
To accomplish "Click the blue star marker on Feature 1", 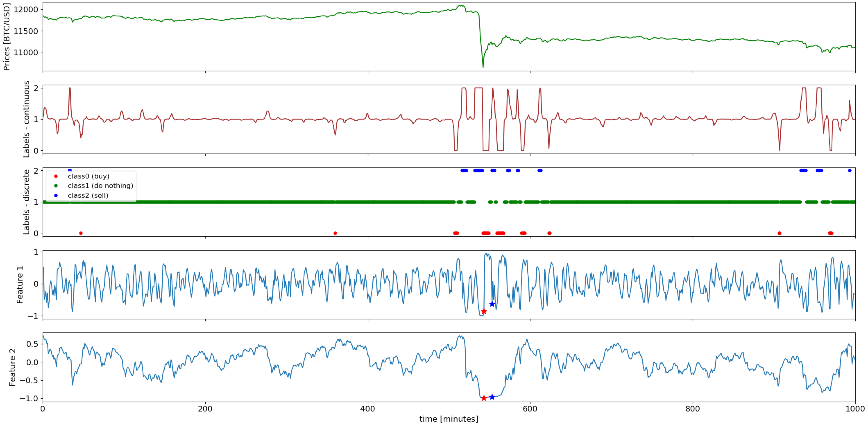I will [x=492, y=304].
